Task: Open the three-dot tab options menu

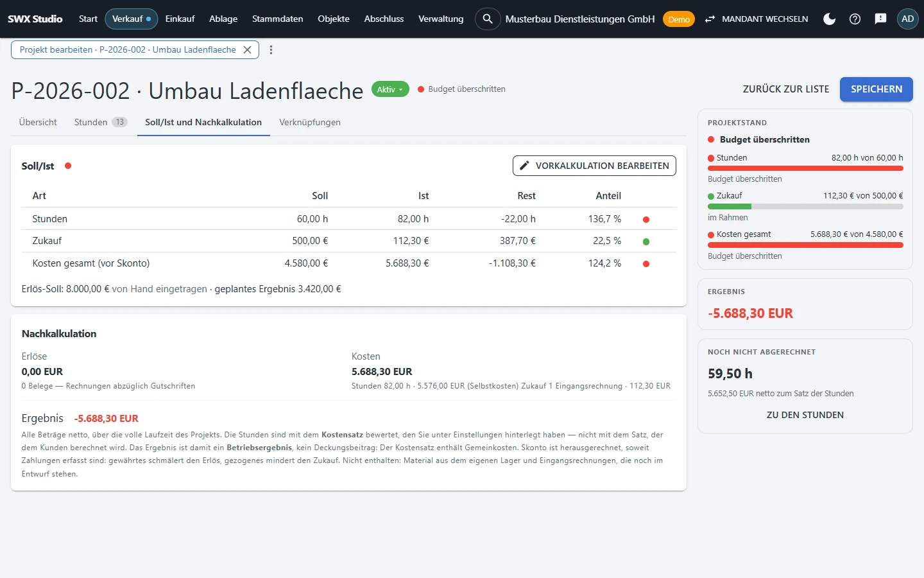Action: [x=271, y=49]
